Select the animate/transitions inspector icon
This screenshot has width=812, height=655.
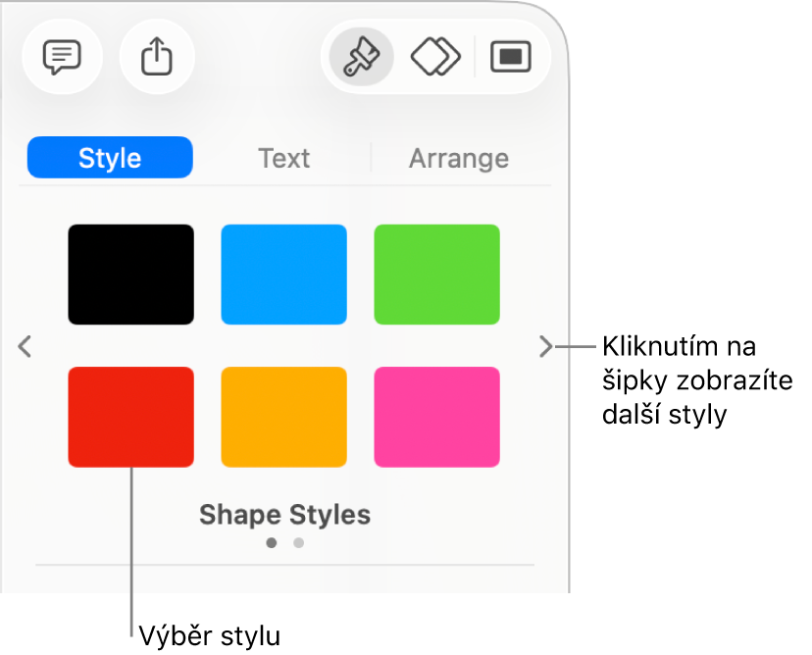(433, 57)
